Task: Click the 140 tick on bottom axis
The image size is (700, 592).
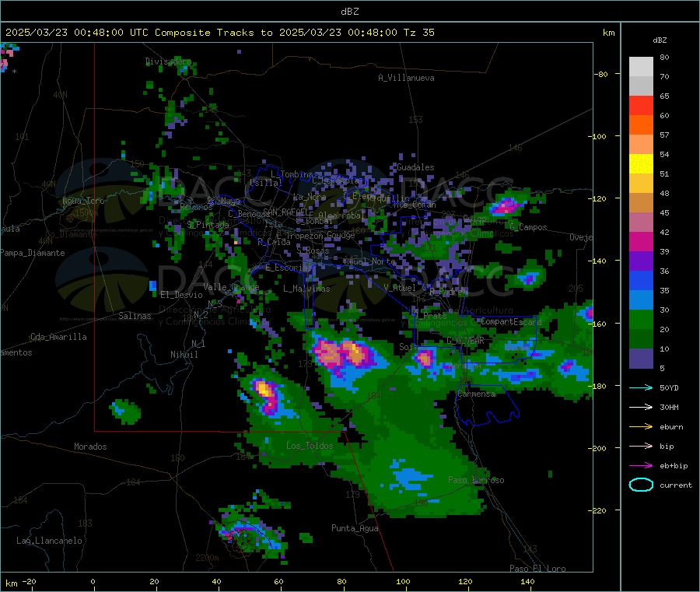Action: pos(527,581)
